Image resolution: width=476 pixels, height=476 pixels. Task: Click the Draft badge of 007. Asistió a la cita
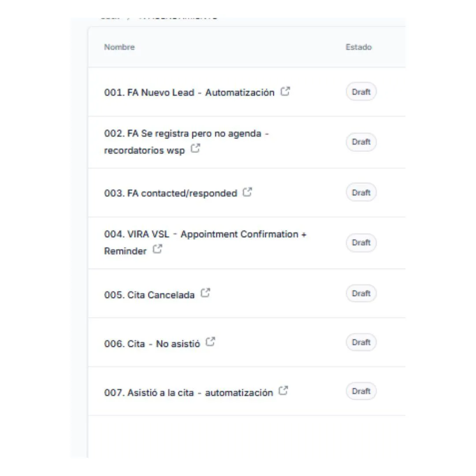pyautogui.click(x=361, y=391)
